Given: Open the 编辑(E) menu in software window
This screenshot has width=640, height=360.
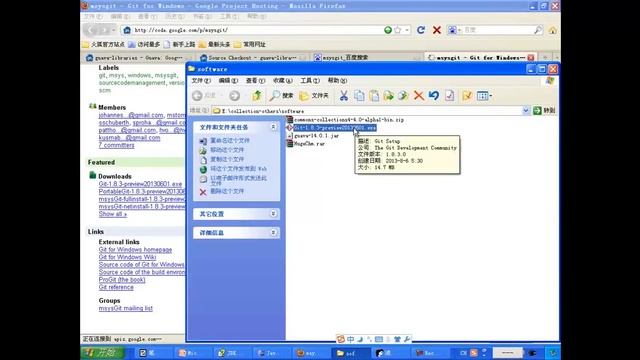Looking at the screenshot, I should click(x=228, y=80).
